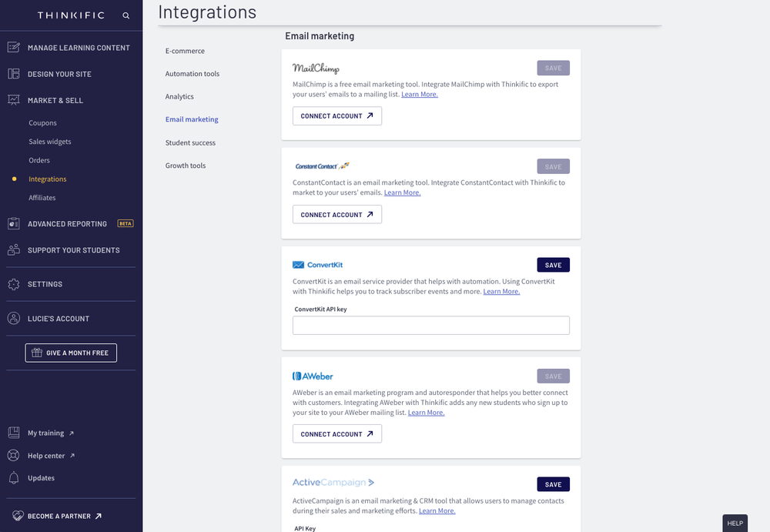
Task: Jump to Analytics section
Action: [x=179, y=96]
